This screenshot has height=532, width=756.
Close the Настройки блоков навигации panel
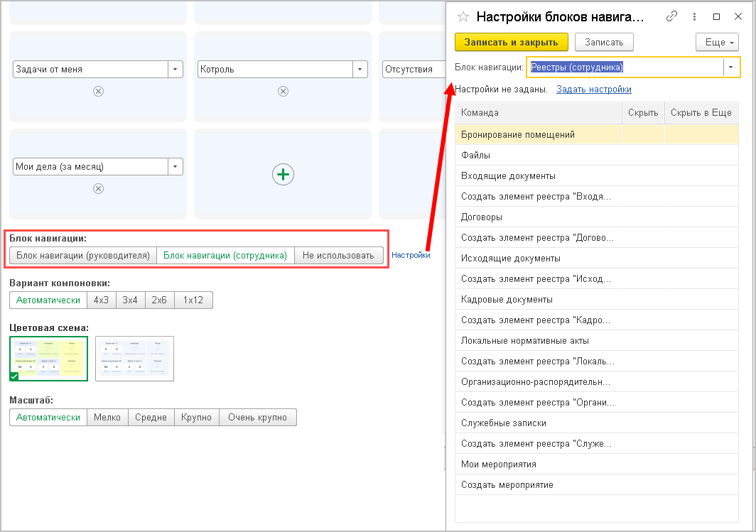point(738,17)
